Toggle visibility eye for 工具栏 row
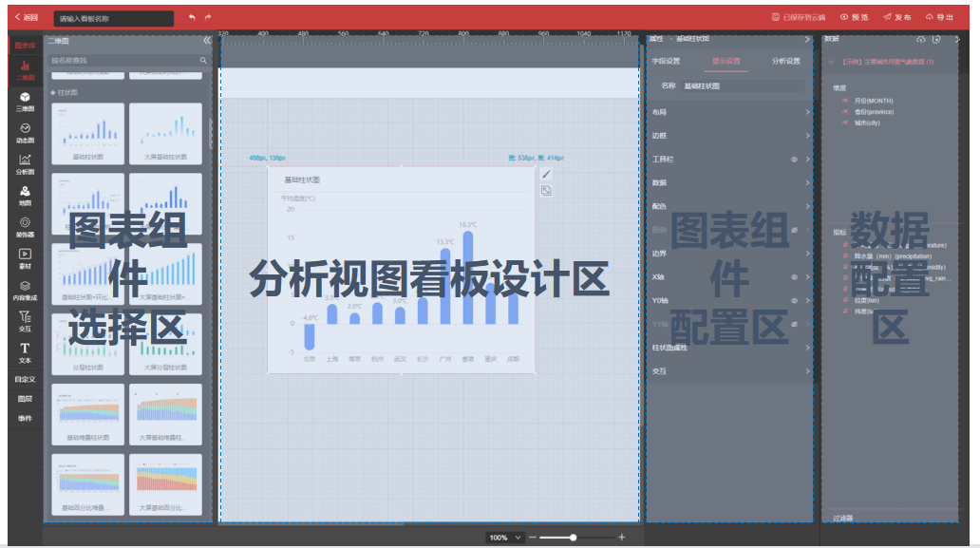The height and width of the screenshot is (548, 980). tap(794, 160)
